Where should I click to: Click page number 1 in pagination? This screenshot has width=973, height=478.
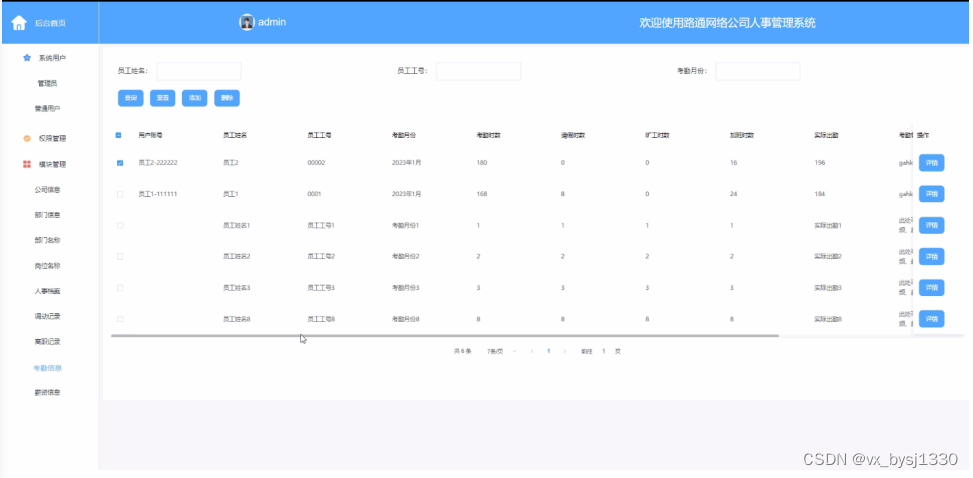pos(549,351)
